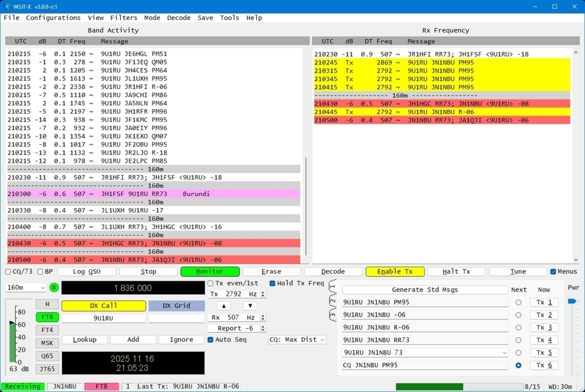
Task: Open message tab 2 on the side
Action: (x=333, y=300)
